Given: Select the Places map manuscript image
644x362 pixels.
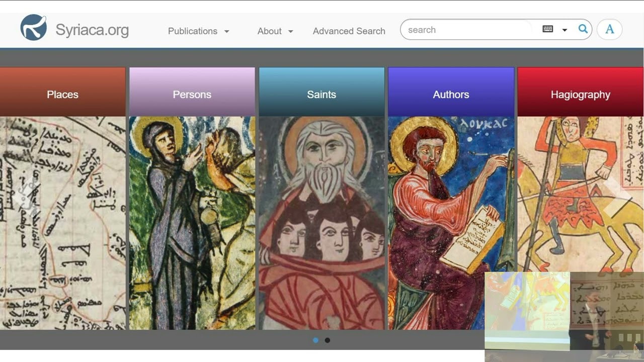Looking at the screenshot, I should [x=62, y=223].
